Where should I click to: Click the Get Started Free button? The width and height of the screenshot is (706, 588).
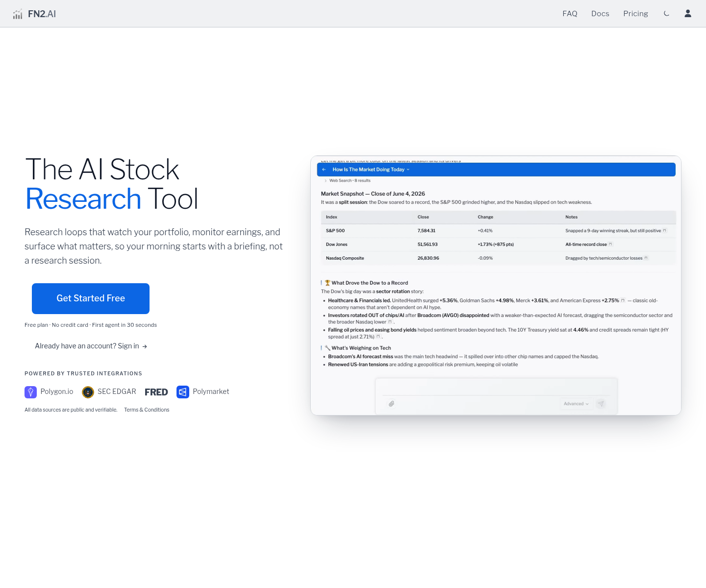click(91, 298)
